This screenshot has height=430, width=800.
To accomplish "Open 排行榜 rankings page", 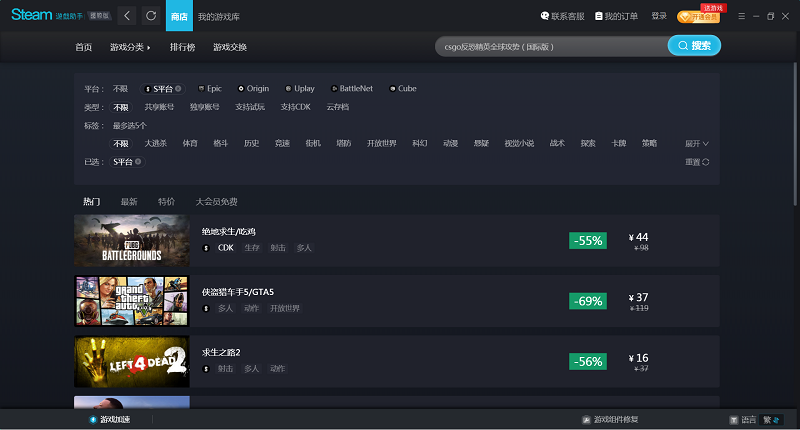I will click(x=182, y=47).
